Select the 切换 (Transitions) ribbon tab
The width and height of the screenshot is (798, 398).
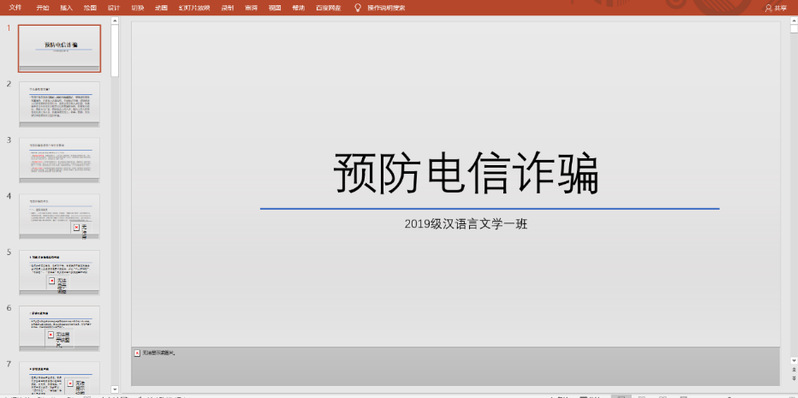137,8
